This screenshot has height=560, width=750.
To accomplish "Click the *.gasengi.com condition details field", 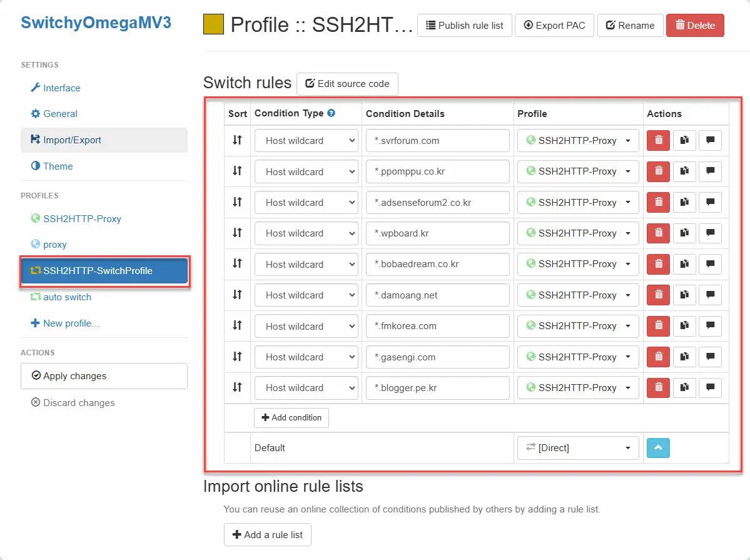I will (x=438, y=357).
